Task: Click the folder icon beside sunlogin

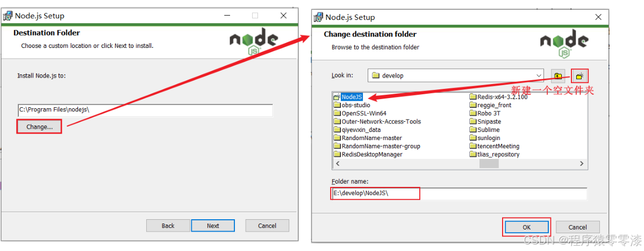Action: point(473,138)
